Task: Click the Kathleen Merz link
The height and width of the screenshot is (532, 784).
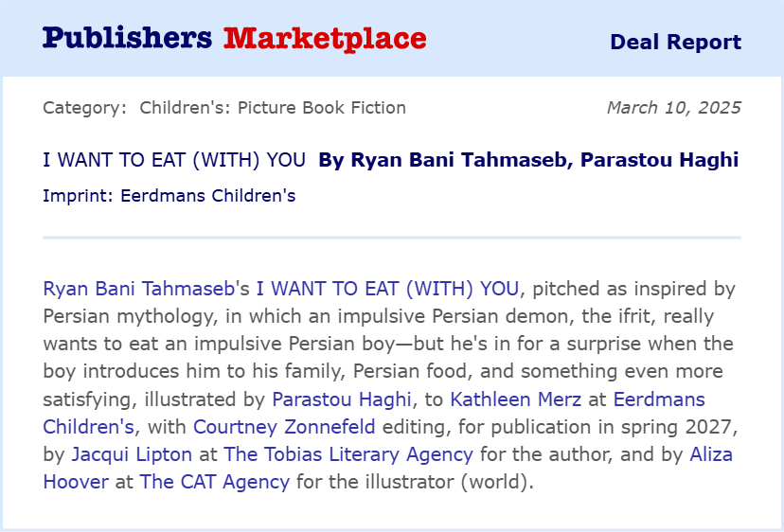Action: (515, 399)
